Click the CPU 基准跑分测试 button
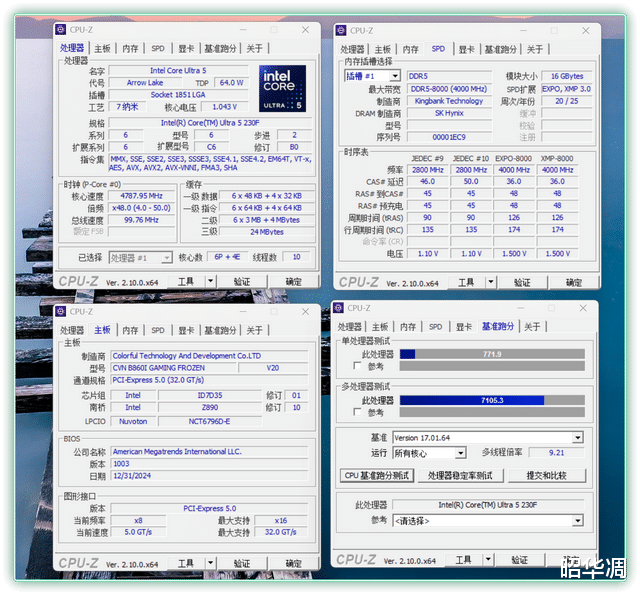This screenshot has width=640, height=595. [x=378, y=476]
